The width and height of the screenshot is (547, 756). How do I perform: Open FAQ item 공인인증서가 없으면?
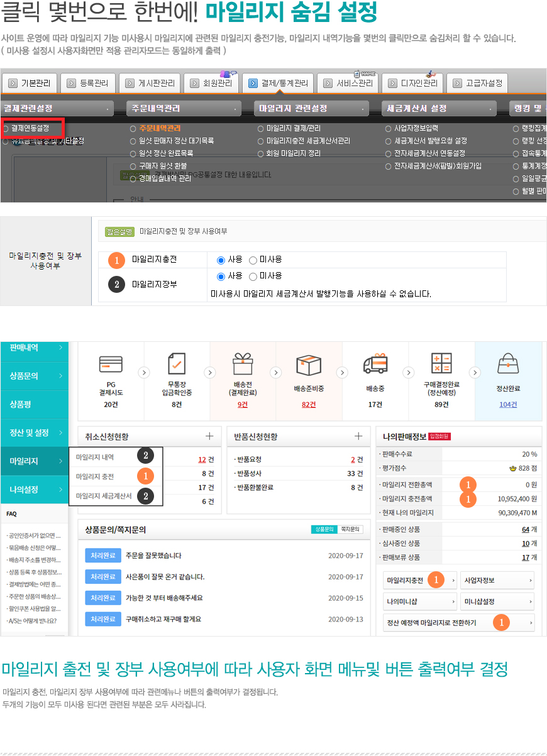34,536
